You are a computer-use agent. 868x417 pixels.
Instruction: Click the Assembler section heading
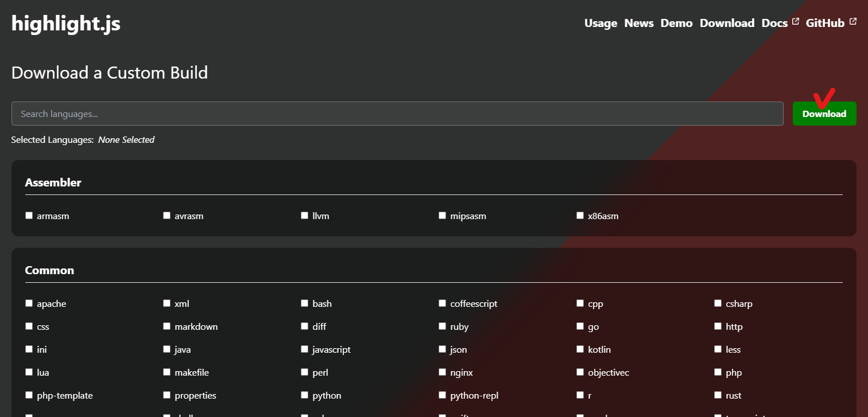(53, 182)
